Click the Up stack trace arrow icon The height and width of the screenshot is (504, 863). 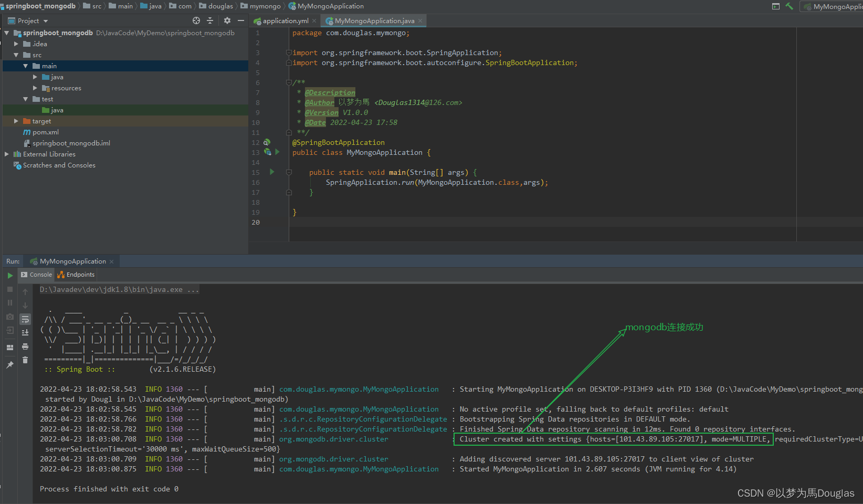pyautogui.click(x=25, y=292)
